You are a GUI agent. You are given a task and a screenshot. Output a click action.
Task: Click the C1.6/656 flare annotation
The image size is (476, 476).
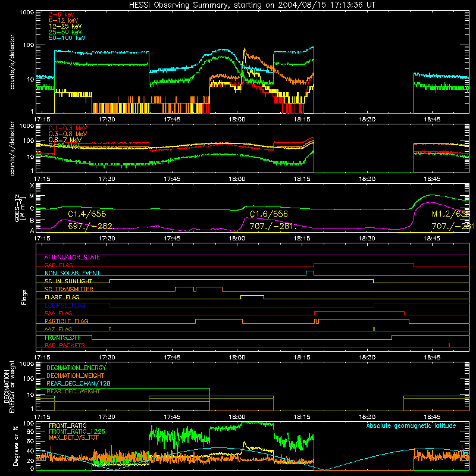pyautogui.click(x=268, y=214)
